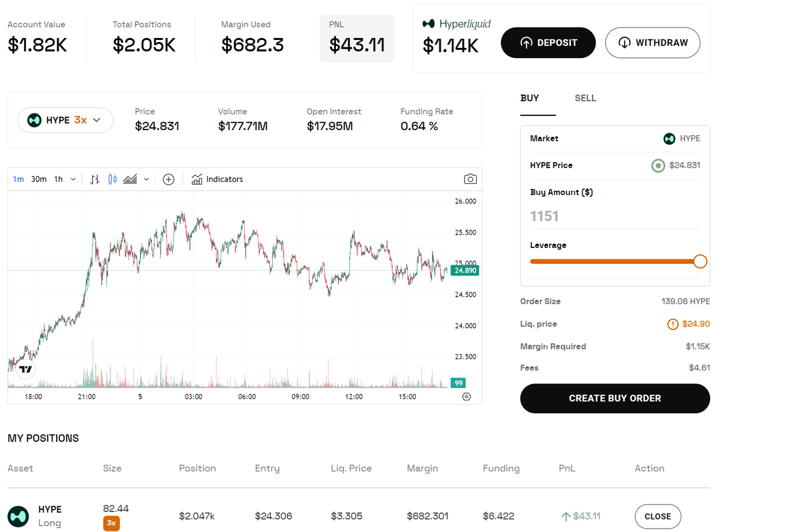Viewport: 800px width, 532px height.
Task: Click the volume value label 99 on chart
Action: point(458,383)
